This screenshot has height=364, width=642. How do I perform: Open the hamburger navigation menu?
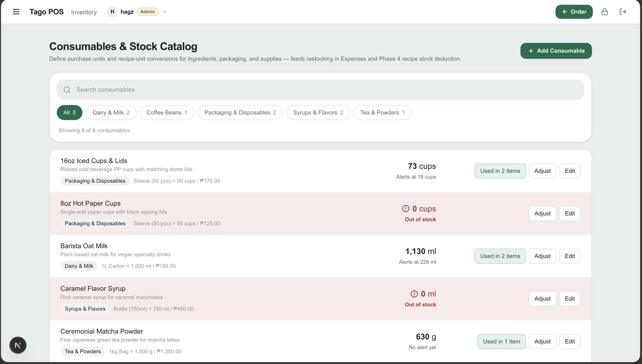(16, 12)
